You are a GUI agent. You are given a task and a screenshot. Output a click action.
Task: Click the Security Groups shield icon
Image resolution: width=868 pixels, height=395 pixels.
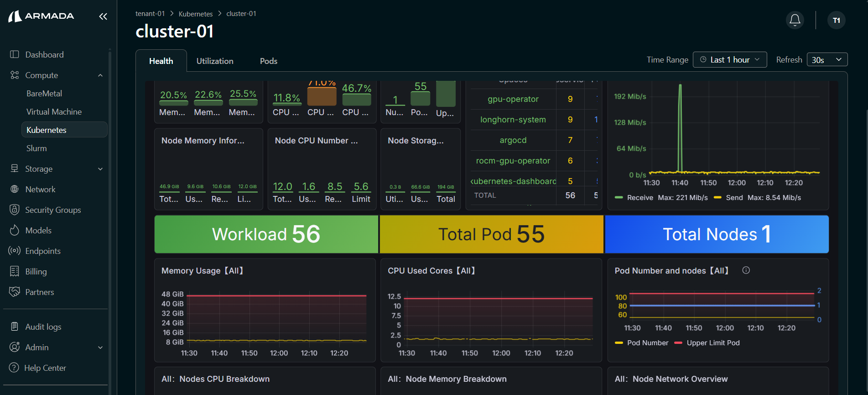[x=15, y=210]
